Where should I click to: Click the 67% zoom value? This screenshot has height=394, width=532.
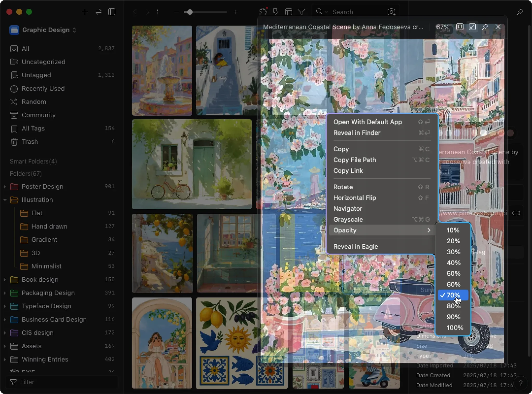pyautogui.click(x=443, y=27)
